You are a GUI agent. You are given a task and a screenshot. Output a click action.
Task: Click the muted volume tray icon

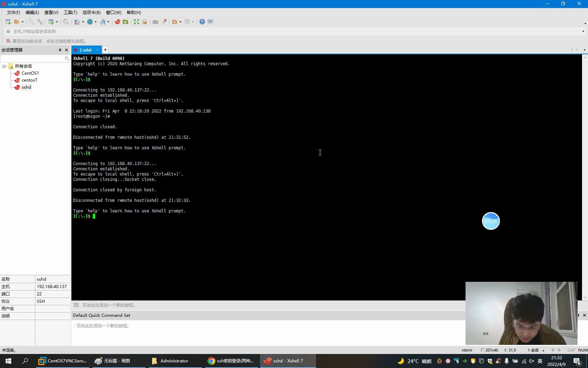point(532,361)
